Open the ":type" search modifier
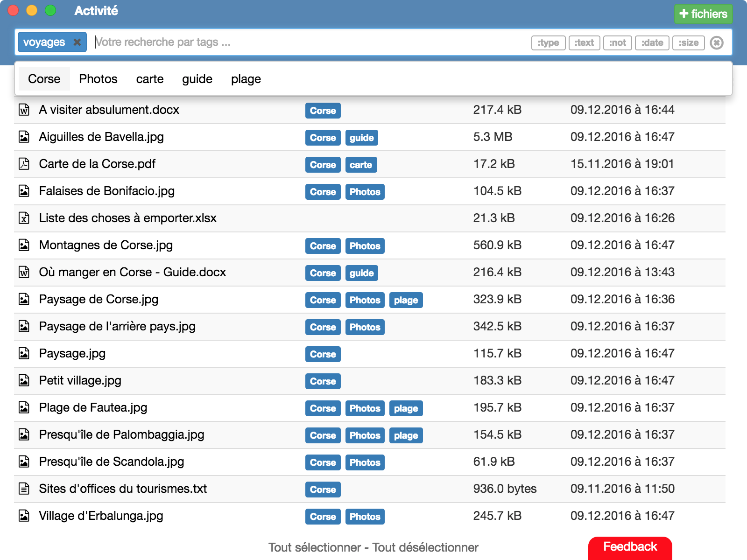Screen dimensions: 747x560 [548, 42]
